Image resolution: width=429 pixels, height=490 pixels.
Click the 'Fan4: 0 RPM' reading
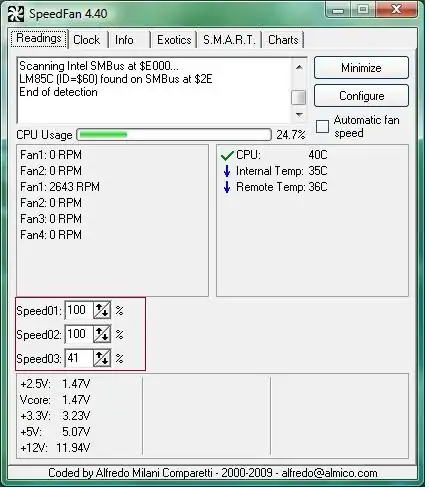tap(51, 235)
